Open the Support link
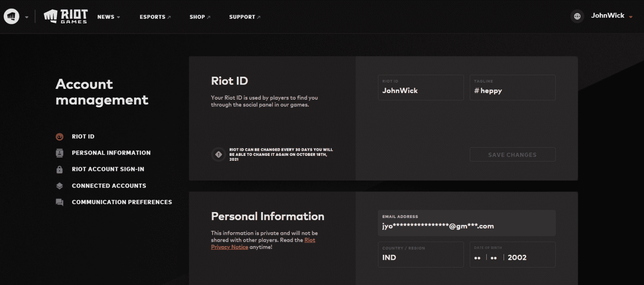This screenshot has width=644, height=285. (245, 17)
